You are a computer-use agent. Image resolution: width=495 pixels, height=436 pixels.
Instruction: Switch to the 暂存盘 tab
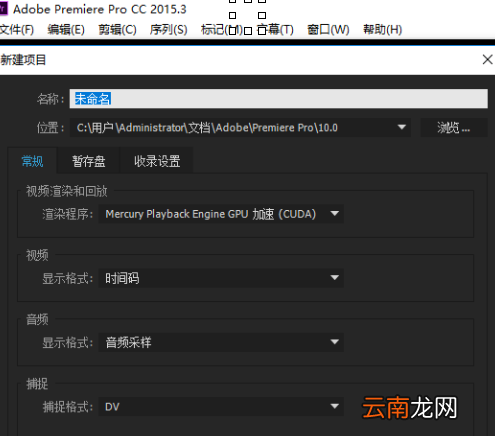(89, 161)
